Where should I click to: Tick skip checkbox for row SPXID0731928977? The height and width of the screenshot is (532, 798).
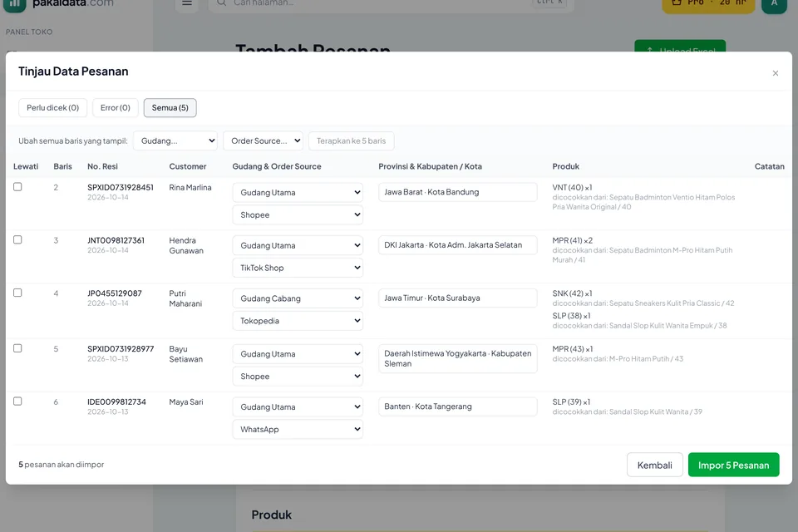17,348
